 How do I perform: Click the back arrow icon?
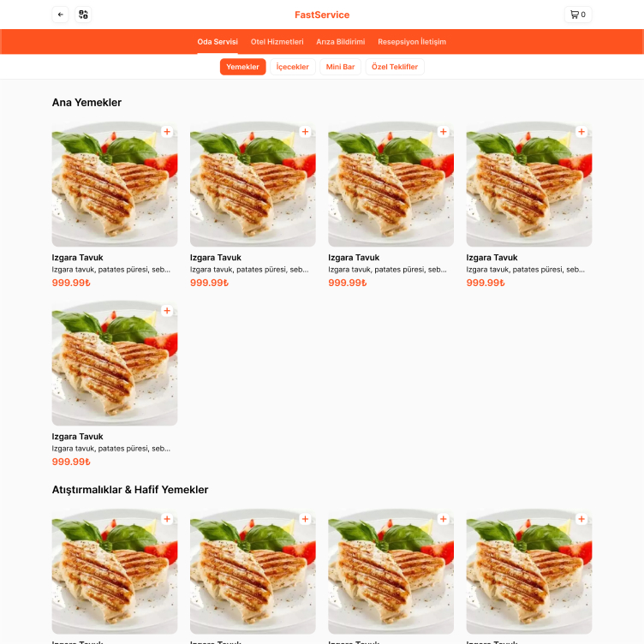click(x=60, y=15)
